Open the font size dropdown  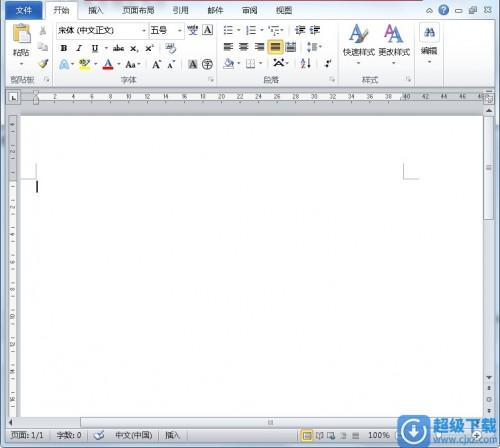coord(180,31)
